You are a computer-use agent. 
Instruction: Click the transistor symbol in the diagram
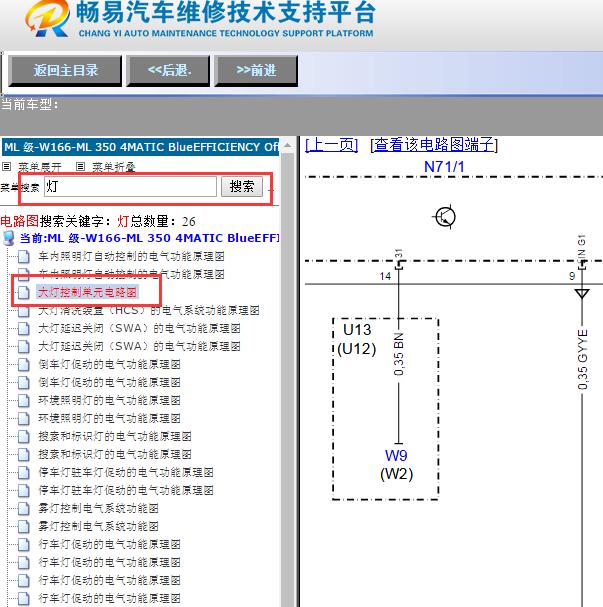tap(445, 217)
